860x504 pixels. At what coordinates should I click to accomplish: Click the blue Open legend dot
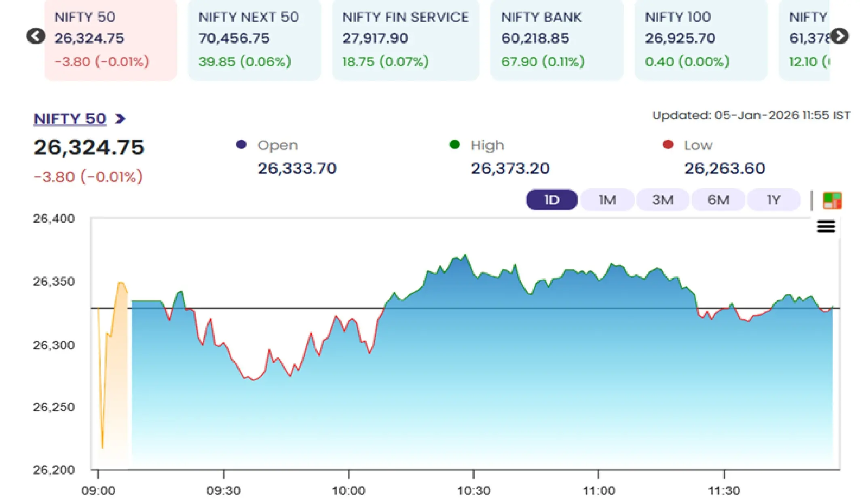point(241,145)
